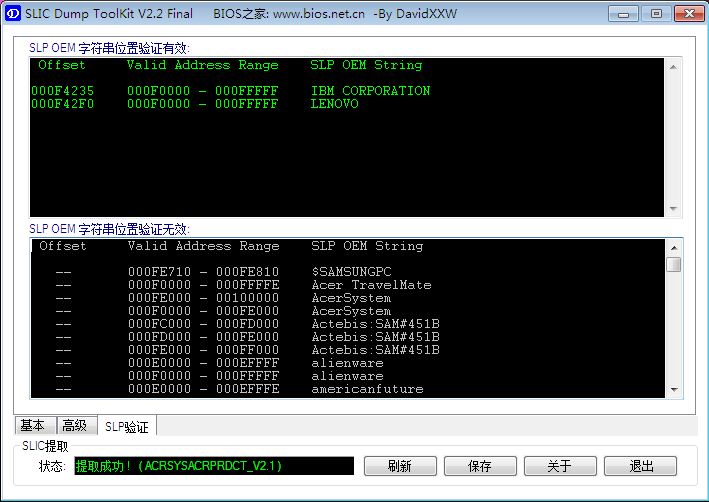Click the SLIC Dump ToolKit title bar icon

(12, 14)
